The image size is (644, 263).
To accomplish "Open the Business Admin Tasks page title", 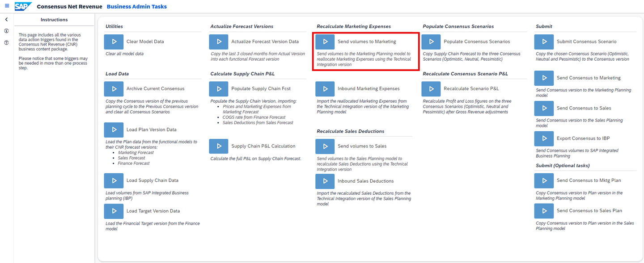I will [137, 7].
